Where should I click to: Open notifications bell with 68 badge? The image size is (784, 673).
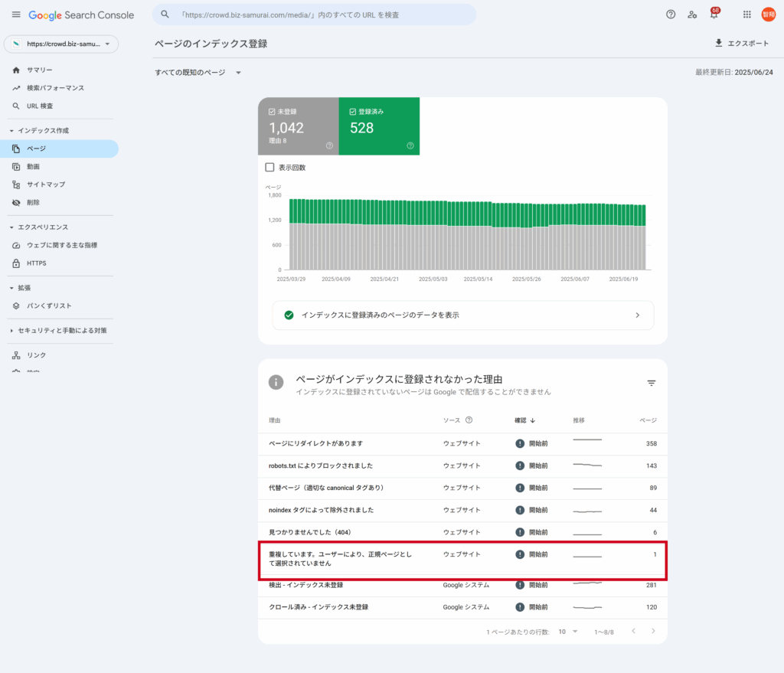[x=714, y=14]
